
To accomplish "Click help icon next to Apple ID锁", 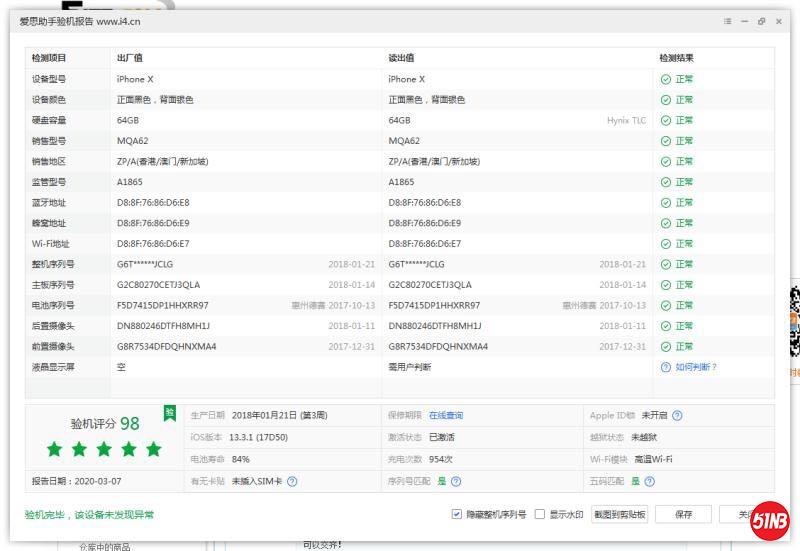I will pyautogui.click(x=677, y=416).
